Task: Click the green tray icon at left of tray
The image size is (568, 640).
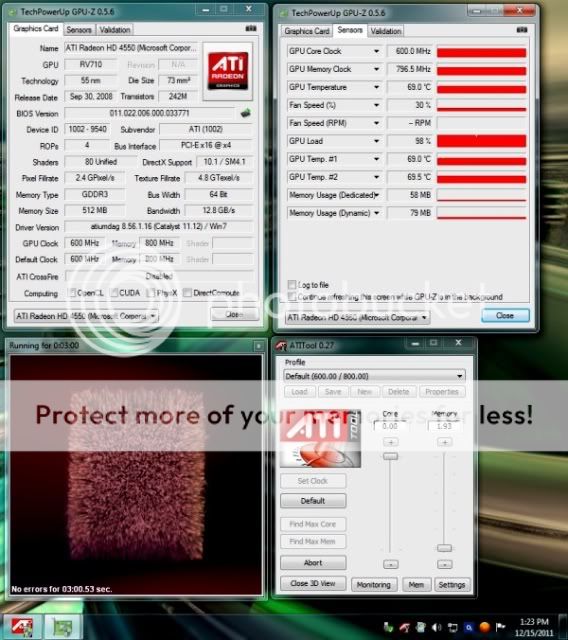Action: click(388, 627)
